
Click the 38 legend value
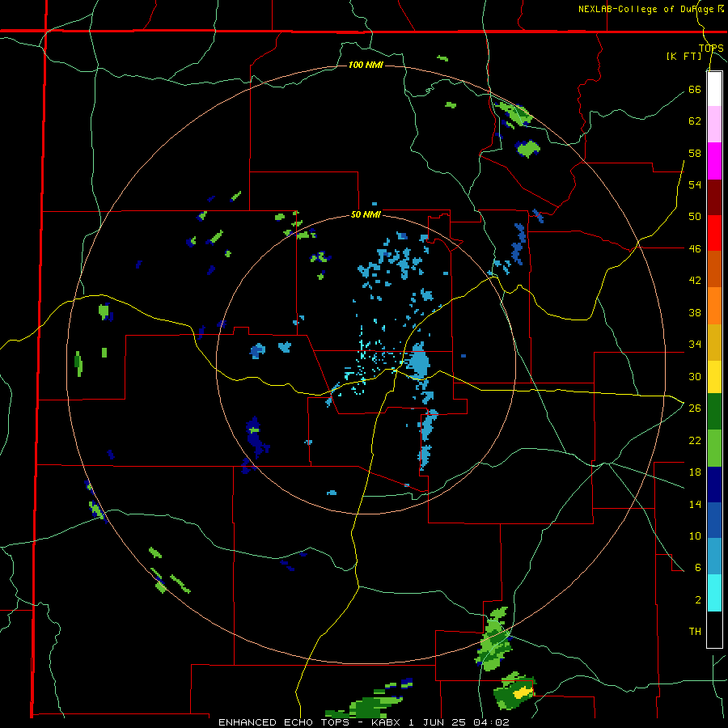point(695,313)
